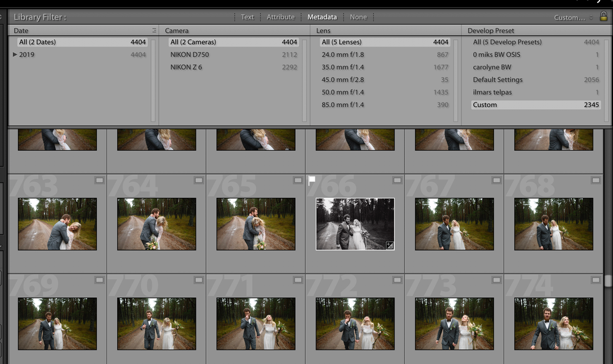Click the quick collection marker on cell 771
Image resolution: width=613 pixels, height=364 pixels.
pyautogui.click(x=298, y=279)
